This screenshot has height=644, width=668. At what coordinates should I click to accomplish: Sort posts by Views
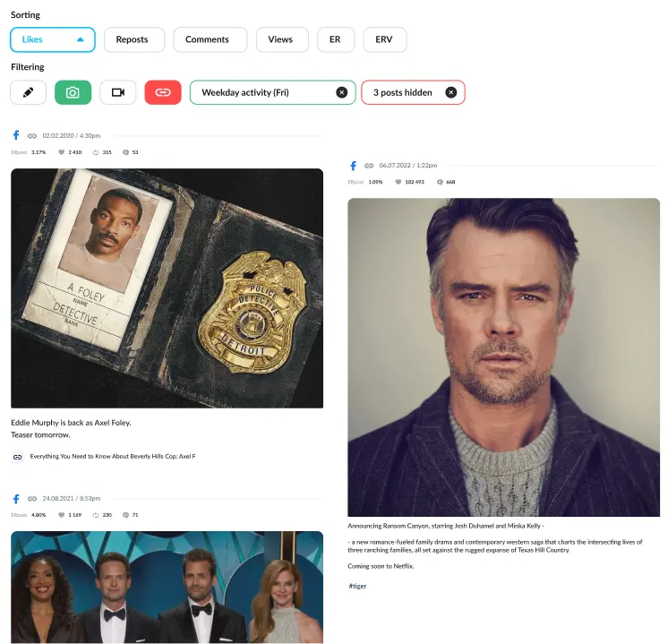[x=281, y=39]
